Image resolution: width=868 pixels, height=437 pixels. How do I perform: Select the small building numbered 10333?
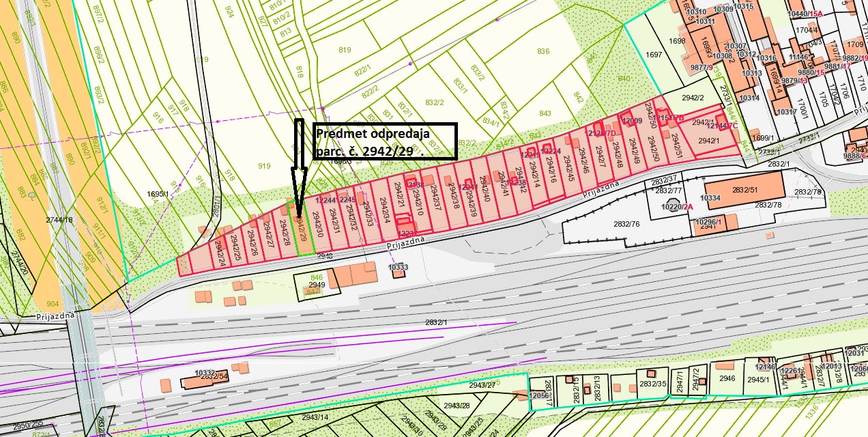(x=398, y=273)
